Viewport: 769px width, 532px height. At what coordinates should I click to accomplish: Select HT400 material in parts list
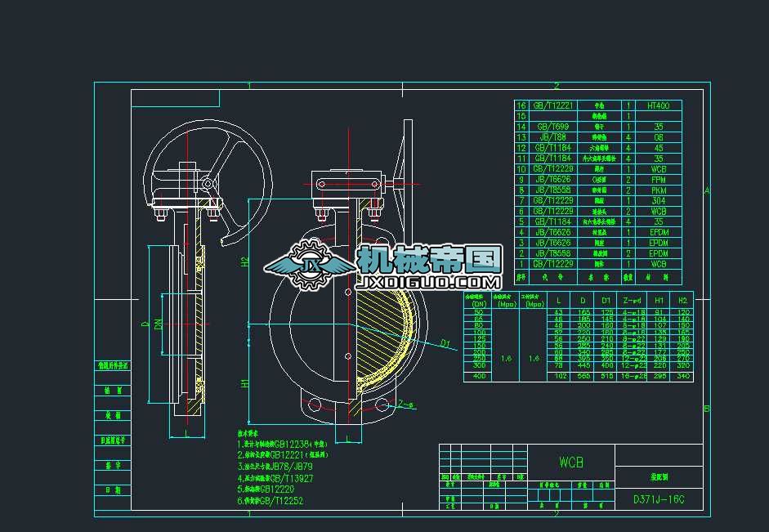658,105
